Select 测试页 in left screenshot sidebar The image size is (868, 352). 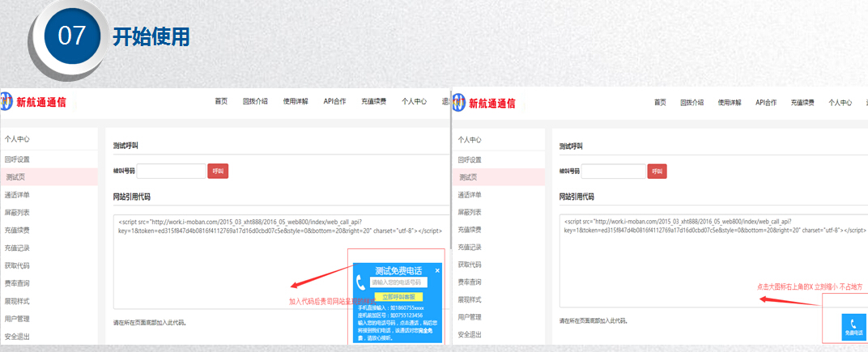click(x=49, y=177)
